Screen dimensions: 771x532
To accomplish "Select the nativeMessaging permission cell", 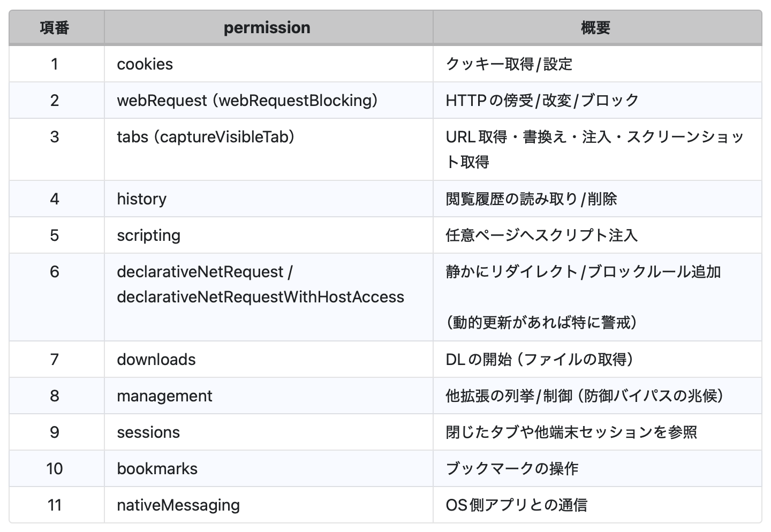I will (178, 505).
